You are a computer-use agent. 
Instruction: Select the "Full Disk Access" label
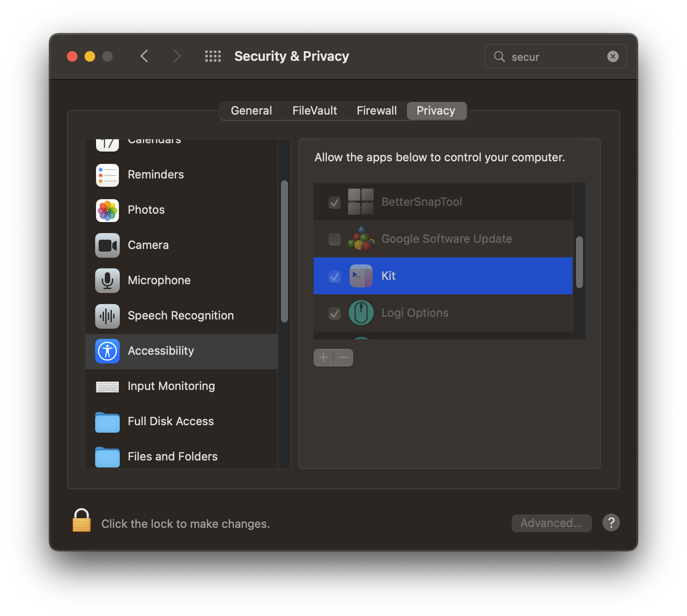click(x=171, y=421)
